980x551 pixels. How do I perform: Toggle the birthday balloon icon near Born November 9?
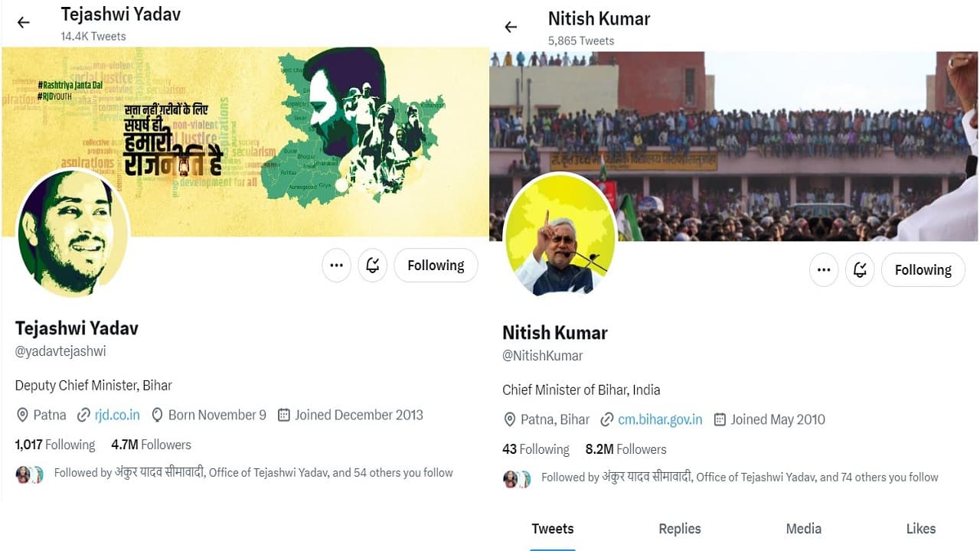[157, 415]
